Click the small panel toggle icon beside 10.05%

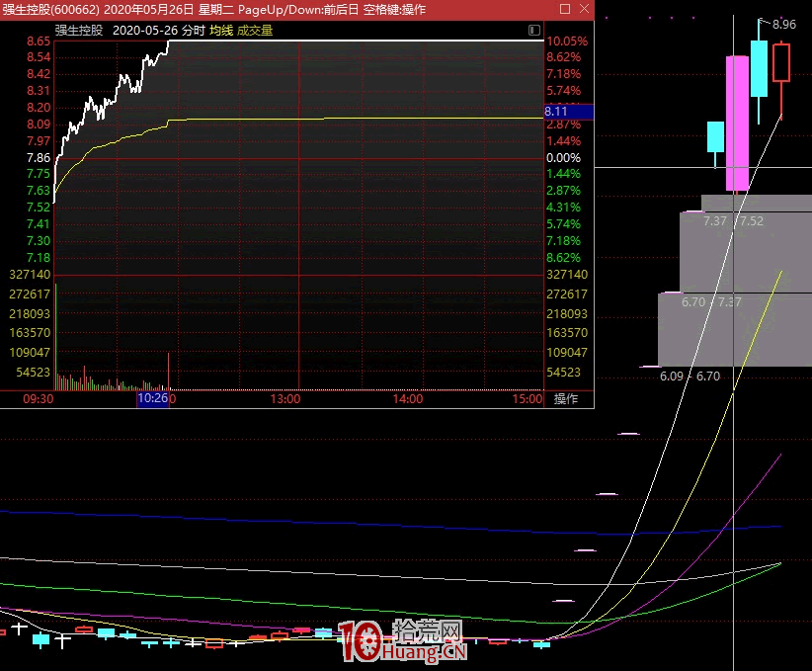pos(534,31)
